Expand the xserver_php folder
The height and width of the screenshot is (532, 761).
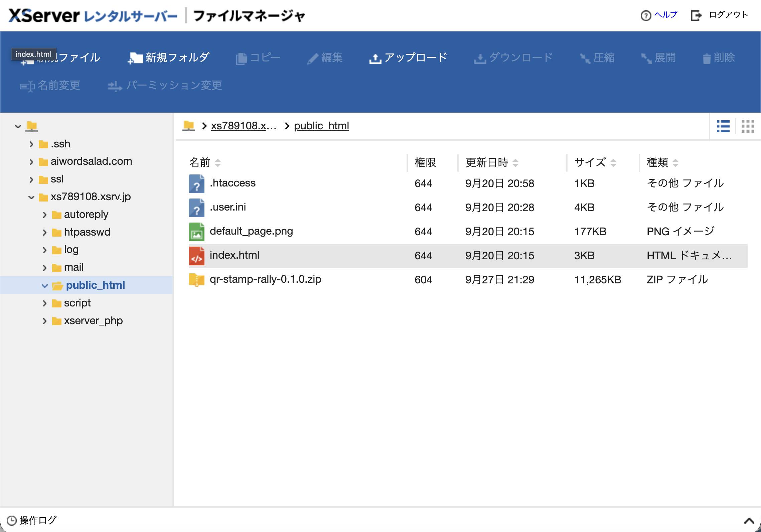coord(45,321)
